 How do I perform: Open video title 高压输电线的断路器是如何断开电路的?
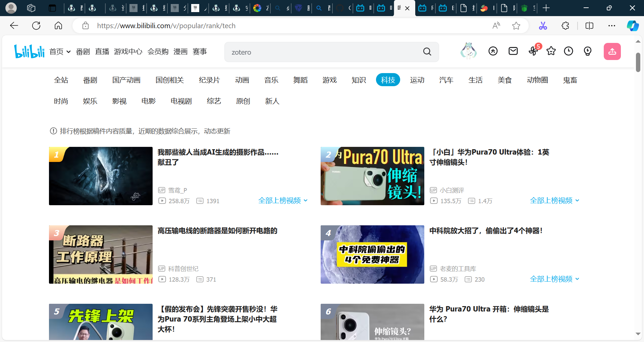point(217,231)
